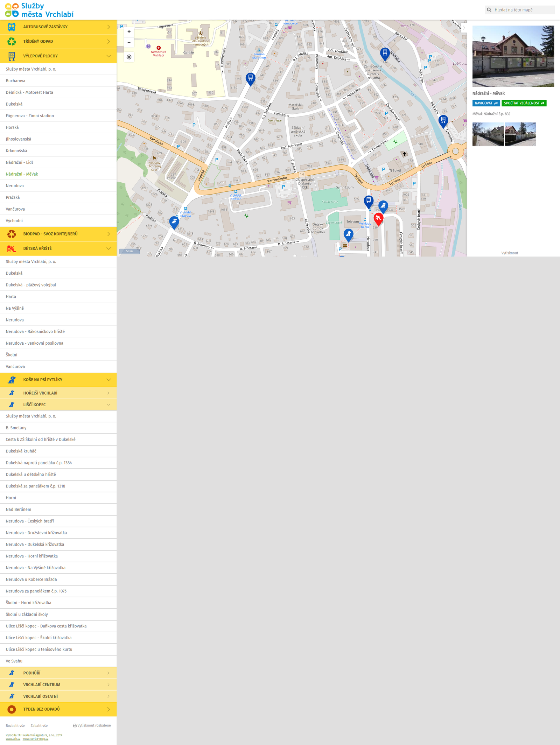Expand the Vrchlabí centrum subsection chevron

point(108,684)
